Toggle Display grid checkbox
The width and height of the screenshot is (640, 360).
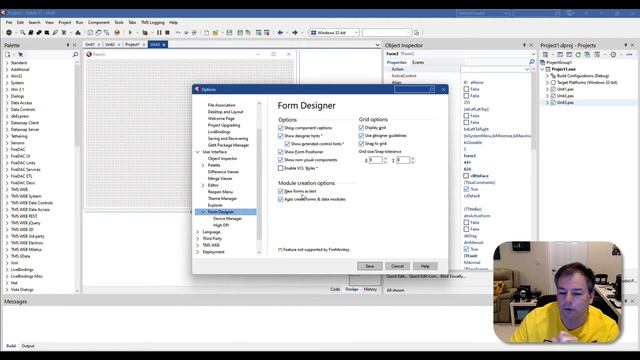click(361, 127)
